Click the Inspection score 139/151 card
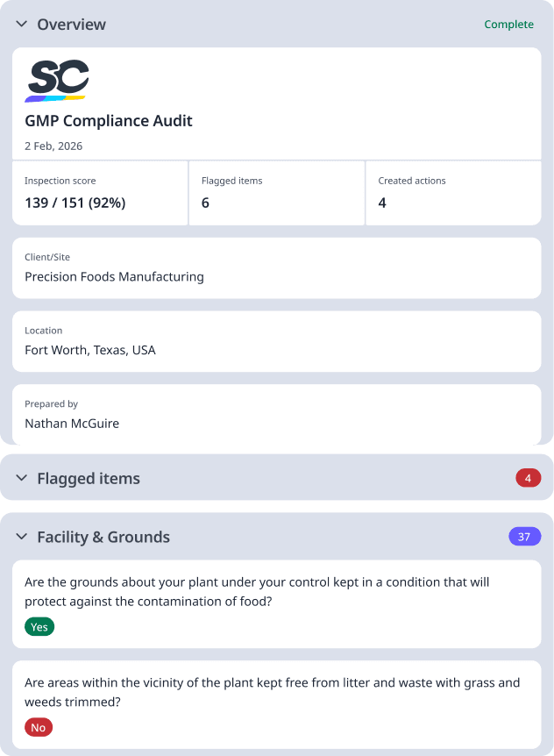 pyautogui.click(x=99, y=193)
